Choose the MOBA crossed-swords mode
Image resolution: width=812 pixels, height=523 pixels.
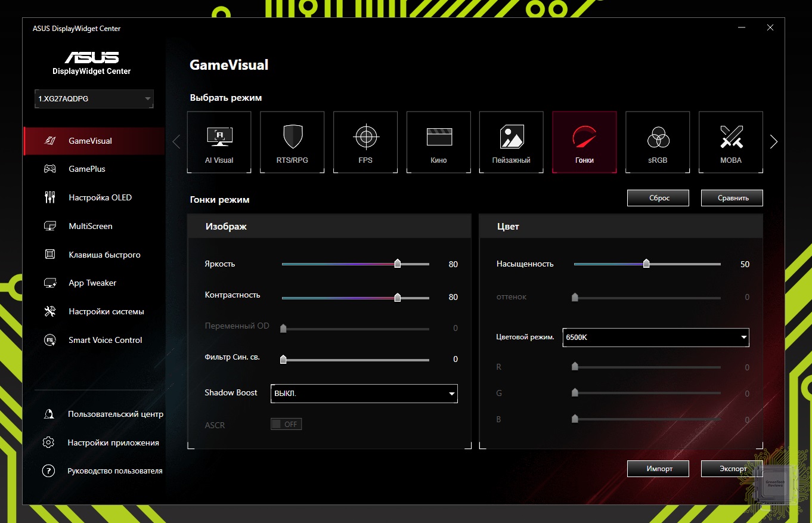pyautogui.click(x=730, y=142)
